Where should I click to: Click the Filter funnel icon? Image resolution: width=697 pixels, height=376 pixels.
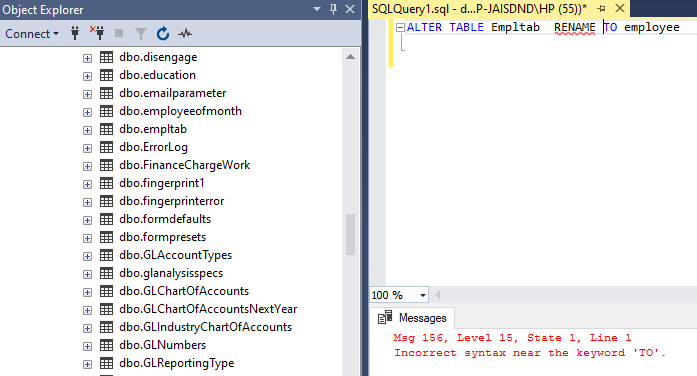click(140, 34)
